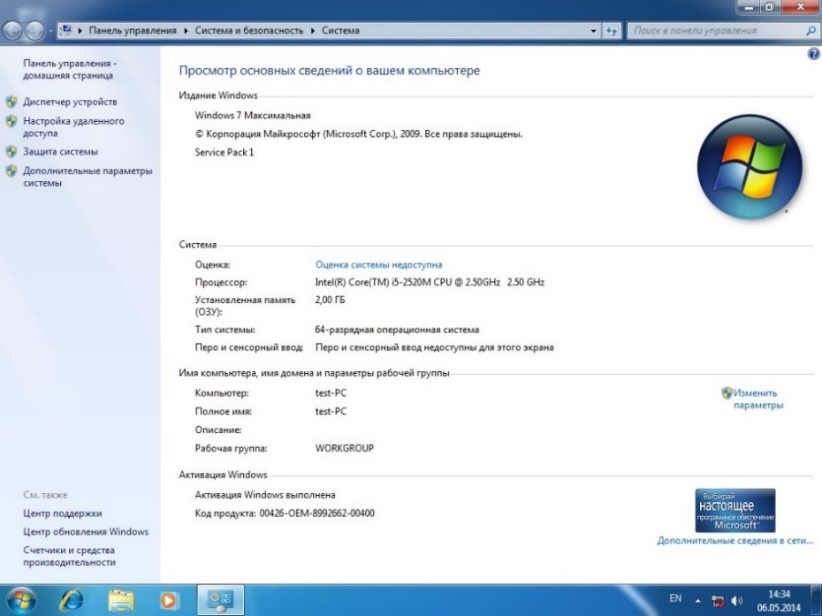Screen dimensions: 822x616
Task: Open the volume speaker tray icon
Action: (x=737, y=601)
